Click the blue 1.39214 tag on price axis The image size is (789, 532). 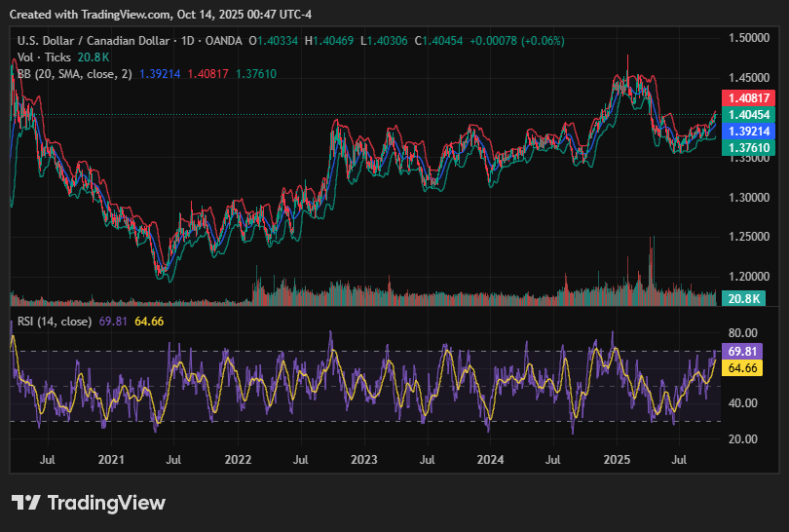[747, 131]
